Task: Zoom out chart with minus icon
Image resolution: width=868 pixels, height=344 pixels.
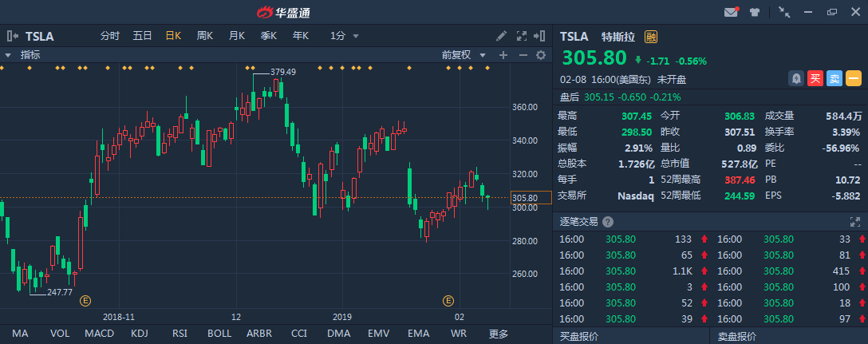Action: pyautogui.click(x=523, y=55)
